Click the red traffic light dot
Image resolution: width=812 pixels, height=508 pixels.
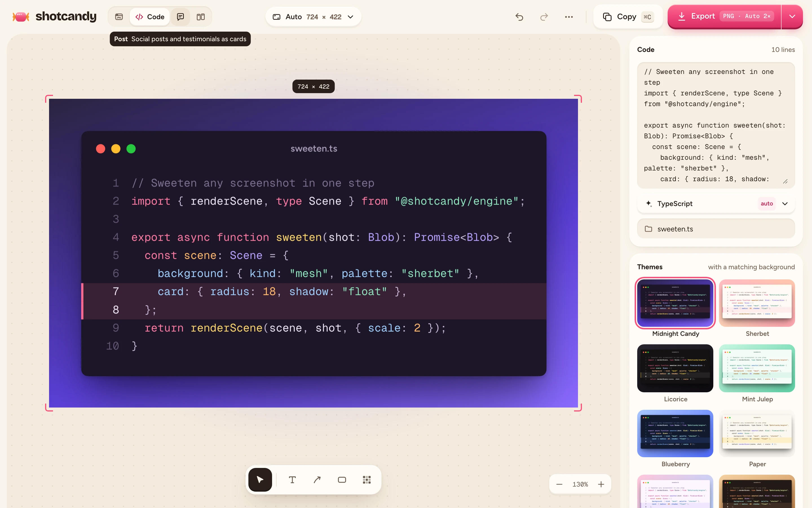101,148
